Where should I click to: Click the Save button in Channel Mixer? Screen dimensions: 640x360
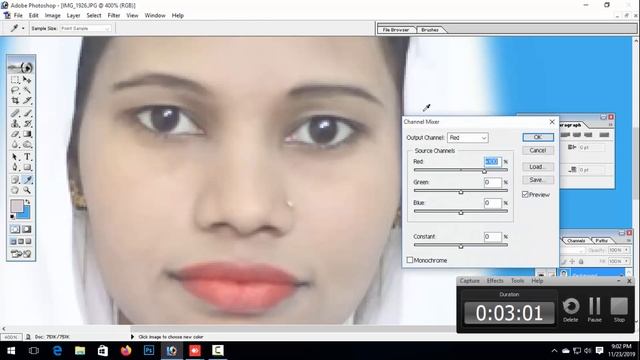(538, 180)
